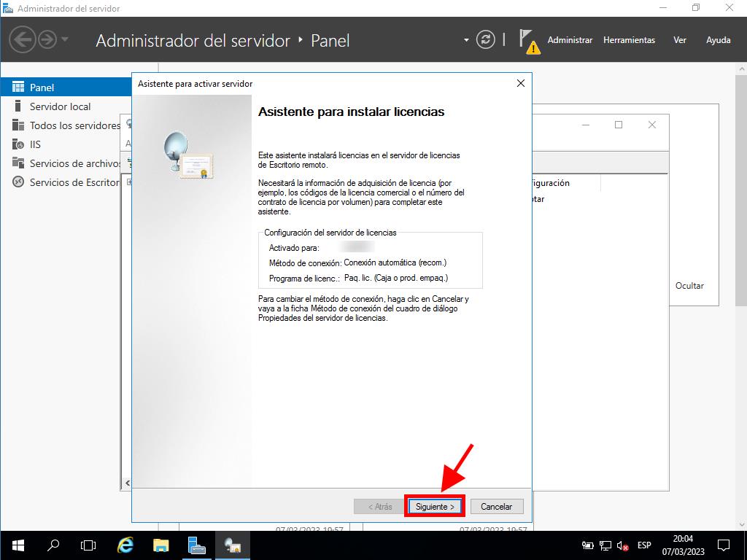The width and height of the screenshot is (747, 560).
Task: Select Servidor local in sidebar
Action: click(x=60, y=106)
